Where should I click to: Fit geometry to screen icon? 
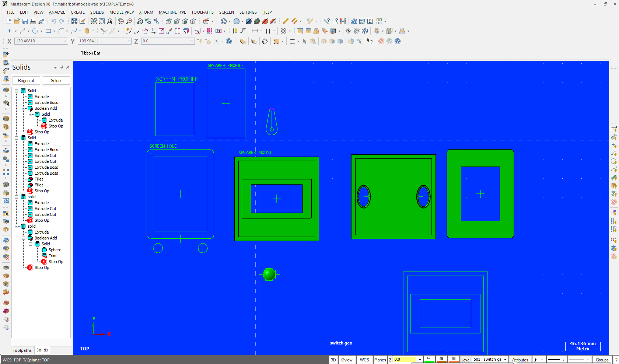point(74,21)
